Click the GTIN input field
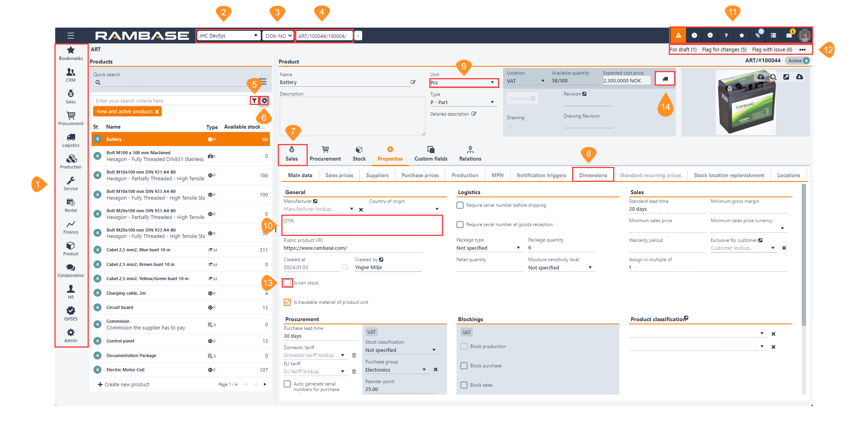 coord(362,229)
